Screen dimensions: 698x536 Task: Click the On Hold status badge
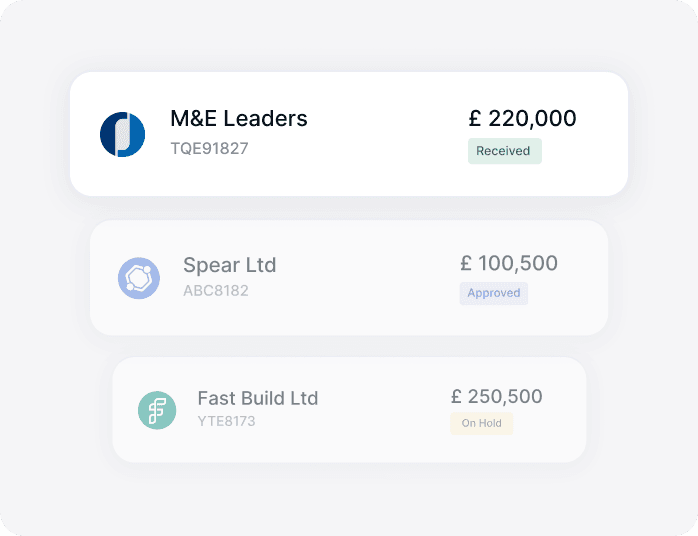coord(481,423)
